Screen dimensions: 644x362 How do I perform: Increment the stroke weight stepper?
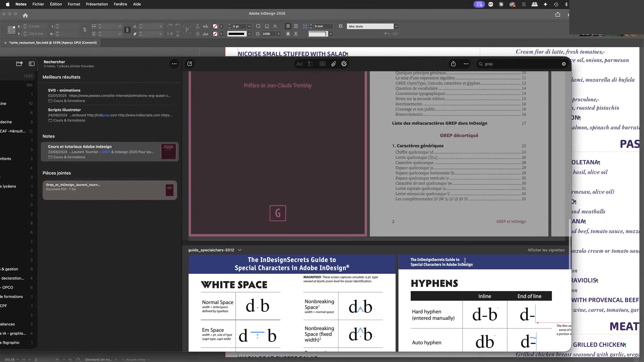point(229,25)
